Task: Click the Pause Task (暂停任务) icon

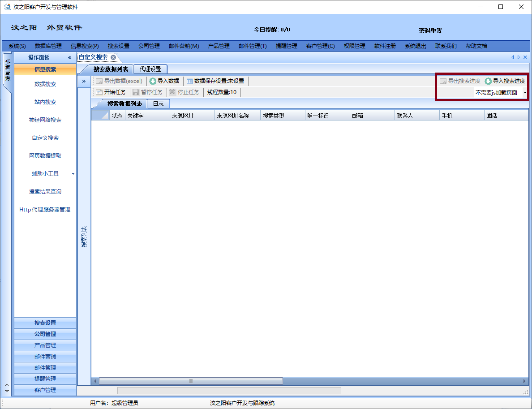Action: pos(136,92)
